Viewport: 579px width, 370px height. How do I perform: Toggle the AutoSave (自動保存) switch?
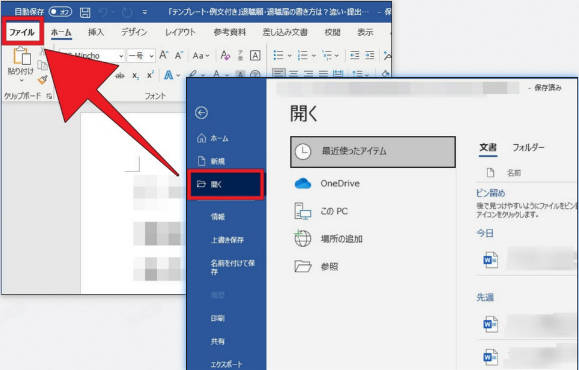[61, 12]
